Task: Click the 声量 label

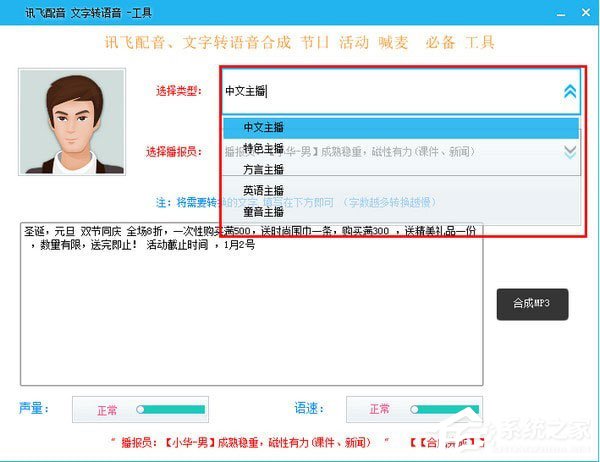Action: [x=34, y=408]
